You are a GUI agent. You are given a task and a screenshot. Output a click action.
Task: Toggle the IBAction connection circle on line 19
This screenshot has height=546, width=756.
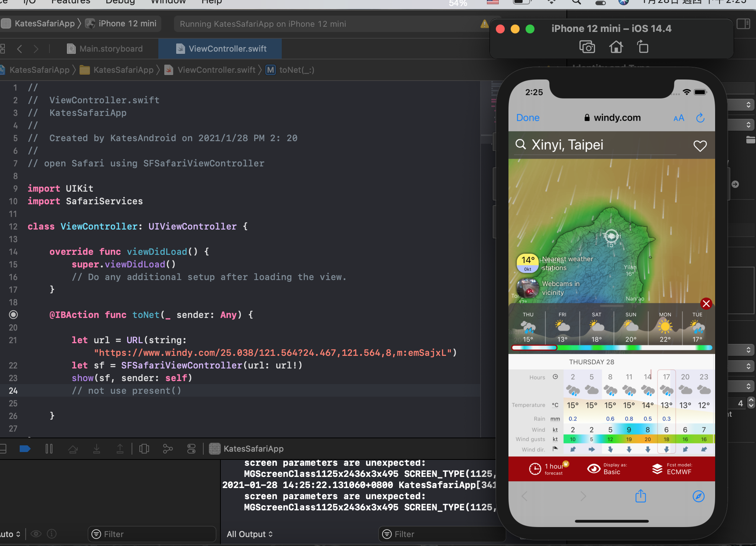tap(13, 315)
